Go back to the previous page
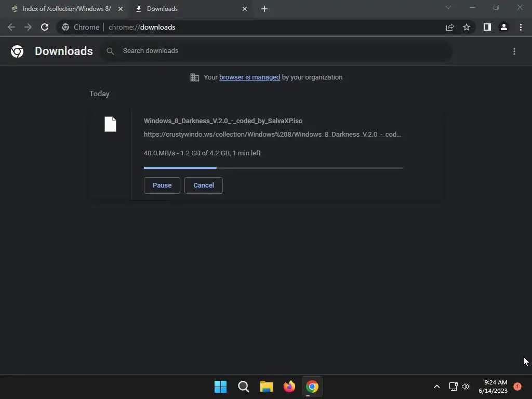 point(11,27)
